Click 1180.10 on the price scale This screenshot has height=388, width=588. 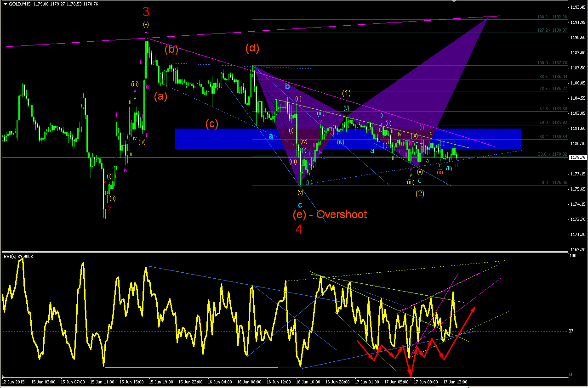pos(578,144)
